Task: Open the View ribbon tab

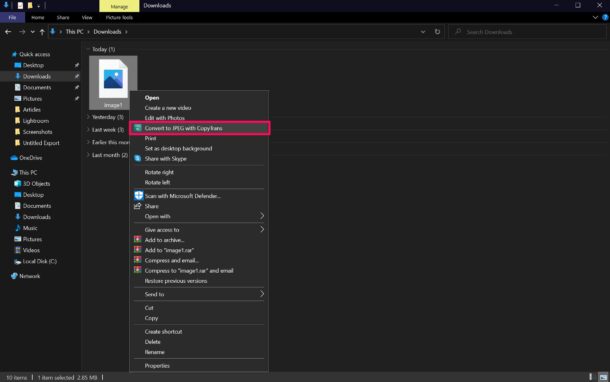Action: 87,18
